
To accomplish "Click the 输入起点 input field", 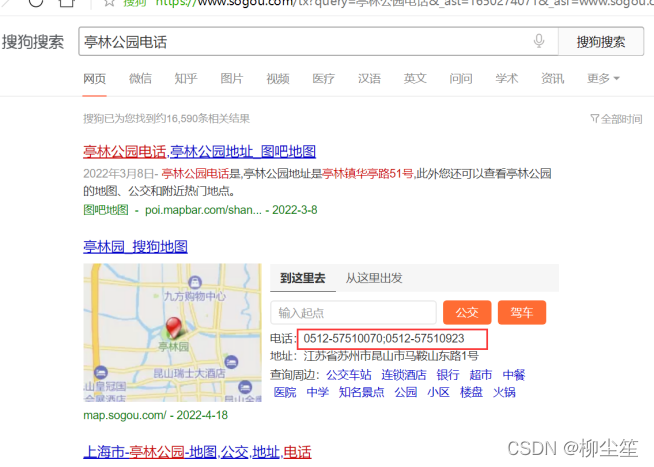I will coord(353,312).
